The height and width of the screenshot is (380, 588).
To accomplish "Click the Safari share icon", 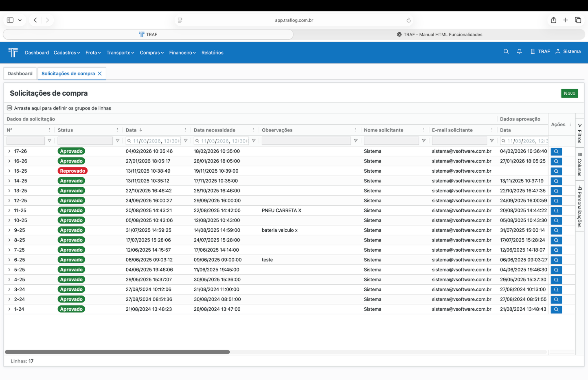I will pyautogui.click(x=553, y=20).
